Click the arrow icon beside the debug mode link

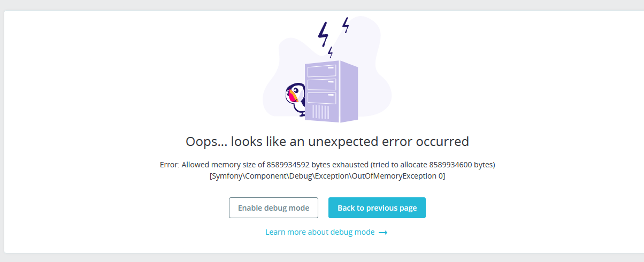point(383,233)
